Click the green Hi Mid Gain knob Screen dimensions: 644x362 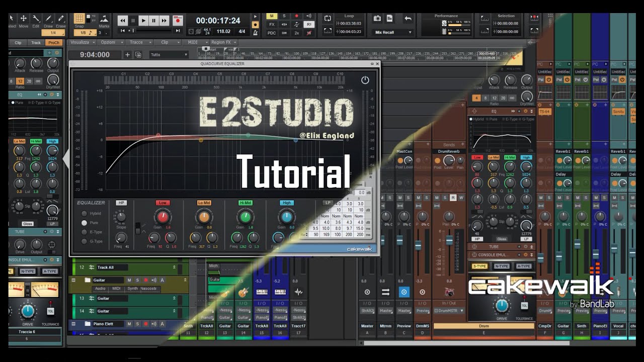pos(245,217)
